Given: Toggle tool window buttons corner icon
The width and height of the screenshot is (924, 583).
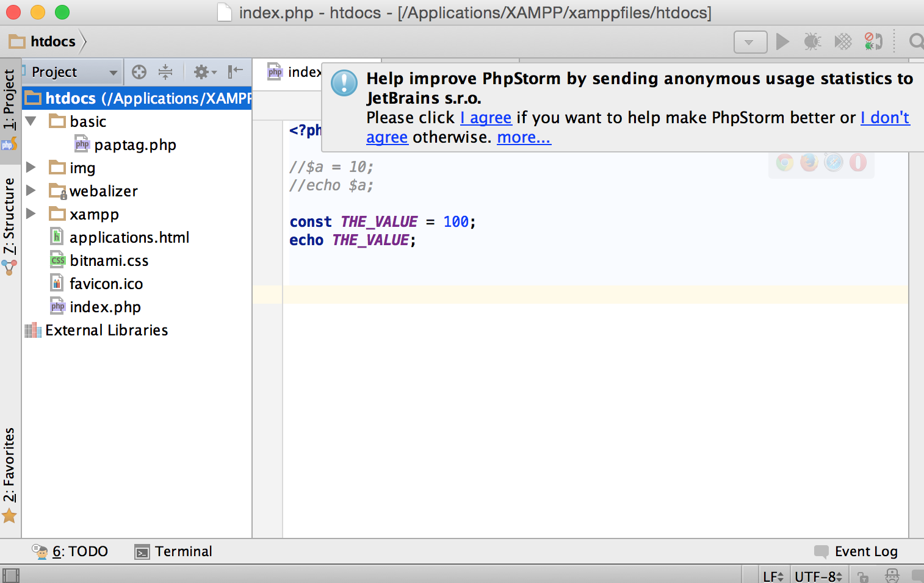Looking at the screenshot, I should 11,575.
